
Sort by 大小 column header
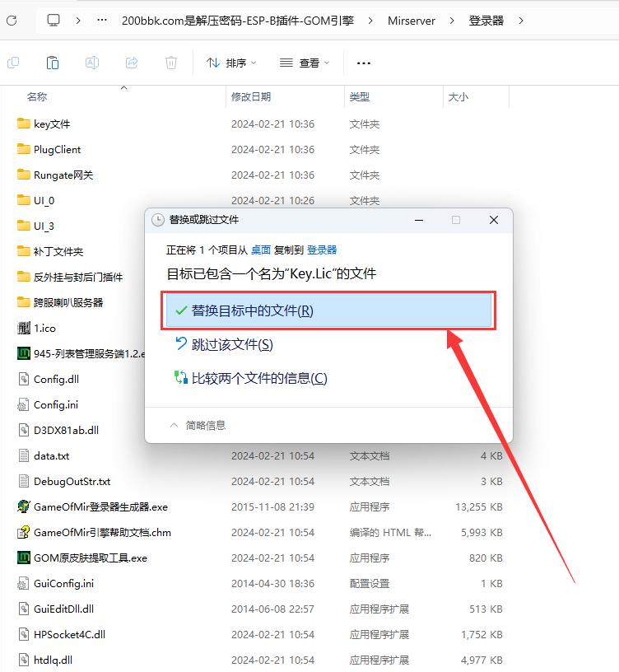458,97
